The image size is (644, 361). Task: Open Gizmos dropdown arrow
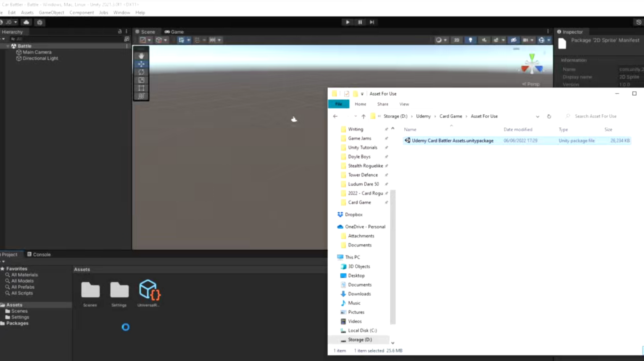click(549, 40)
